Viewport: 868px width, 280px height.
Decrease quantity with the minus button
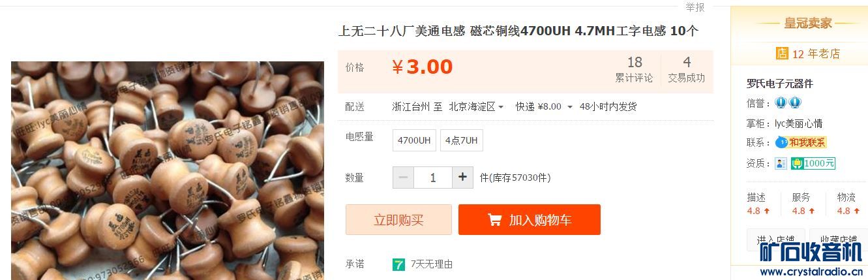tap(403, 177)
